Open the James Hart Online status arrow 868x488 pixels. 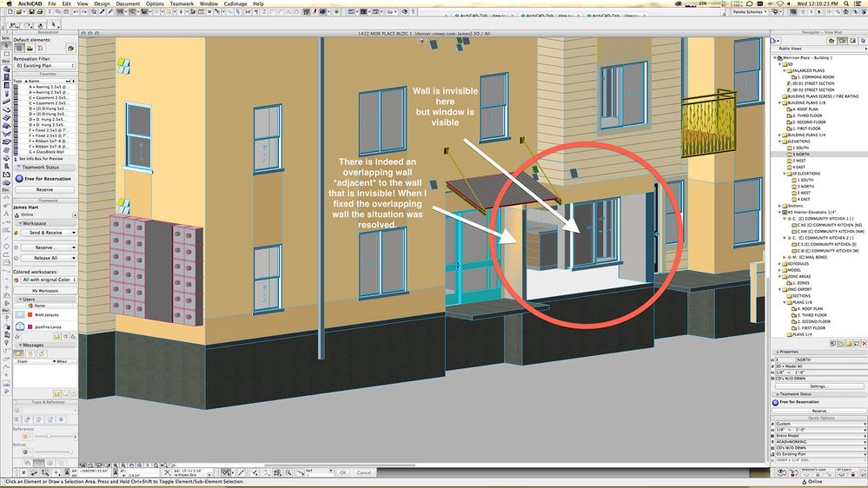75,214
